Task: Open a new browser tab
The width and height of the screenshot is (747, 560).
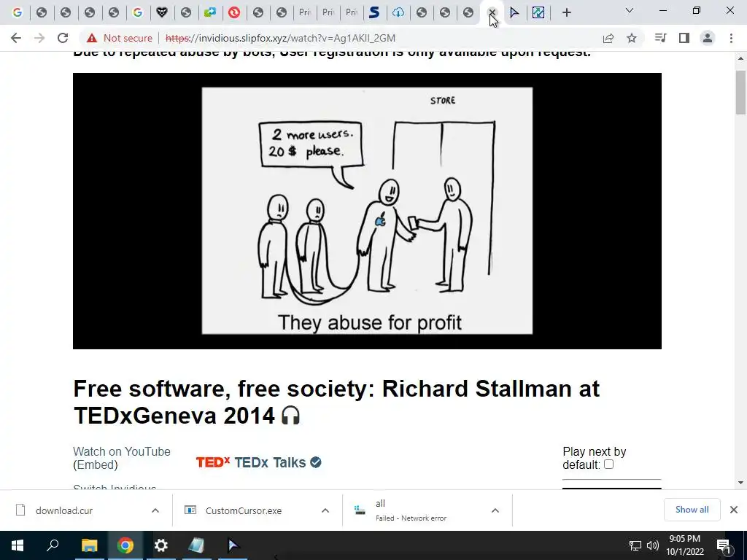Action: [566, 12]
